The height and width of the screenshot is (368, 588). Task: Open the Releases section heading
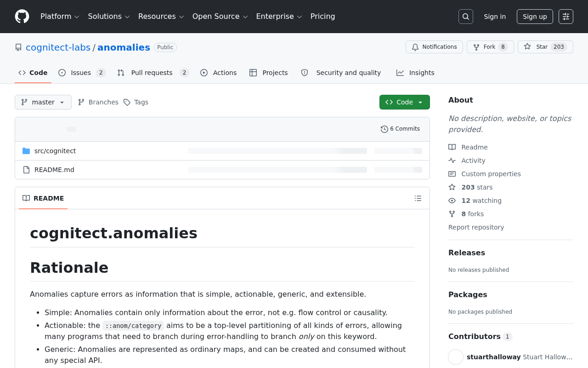467,253
